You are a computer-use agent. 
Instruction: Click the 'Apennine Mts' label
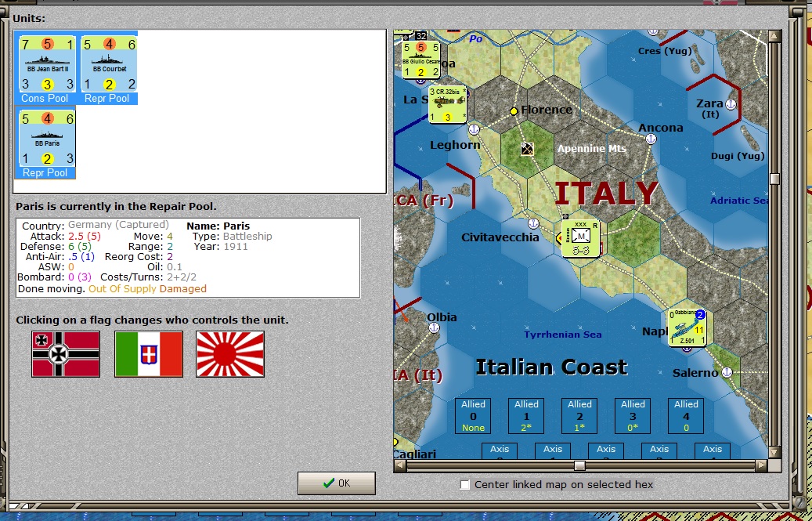click(x=592, y=149)
